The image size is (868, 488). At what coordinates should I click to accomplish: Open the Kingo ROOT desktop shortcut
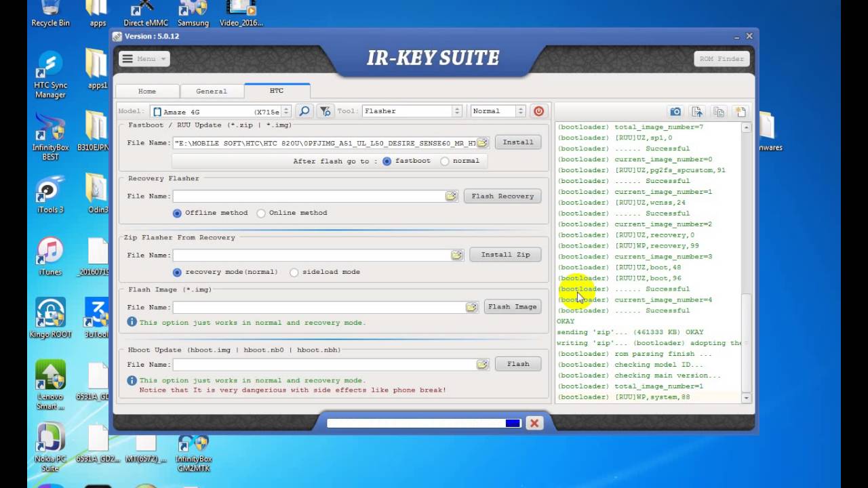click(x=50, y=318)
